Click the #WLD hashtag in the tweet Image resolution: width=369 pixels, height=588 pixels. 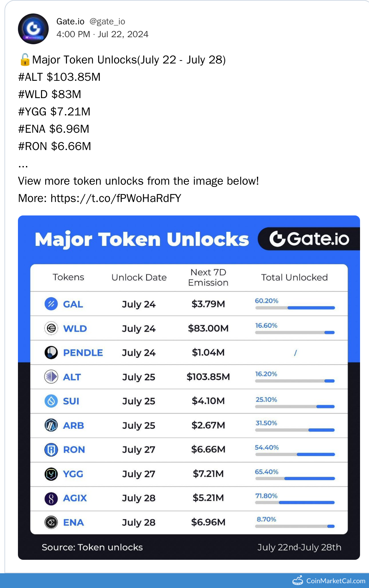click(x=33, y=95)
